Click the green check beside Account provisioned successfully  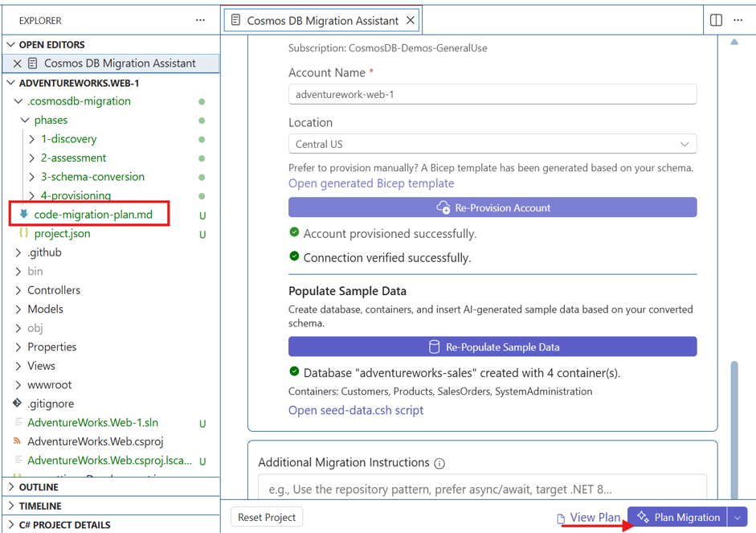294,232
